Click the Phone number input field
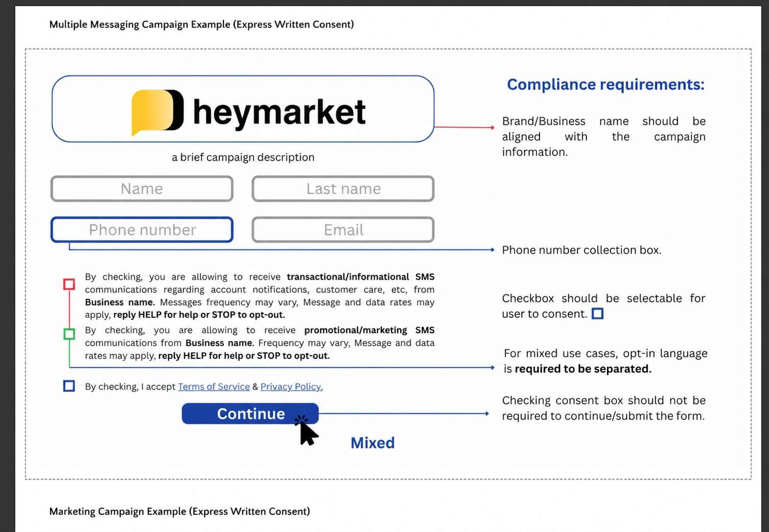 142,230
